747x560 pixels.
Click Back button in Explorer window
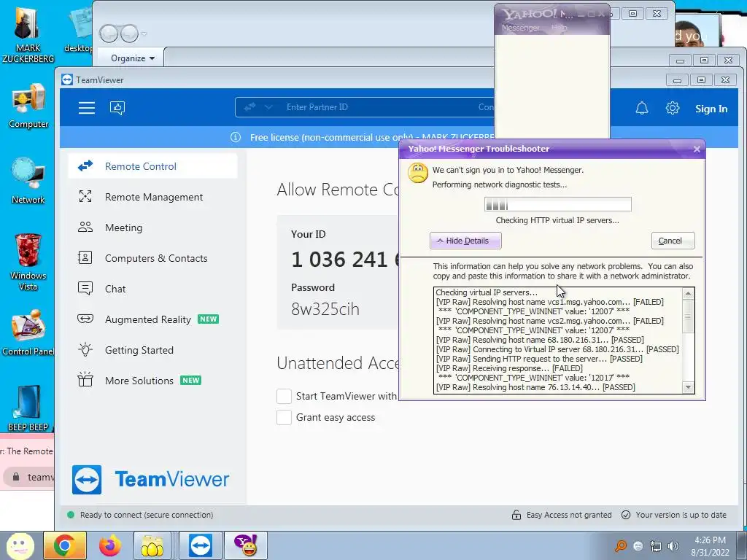[109, 34]
